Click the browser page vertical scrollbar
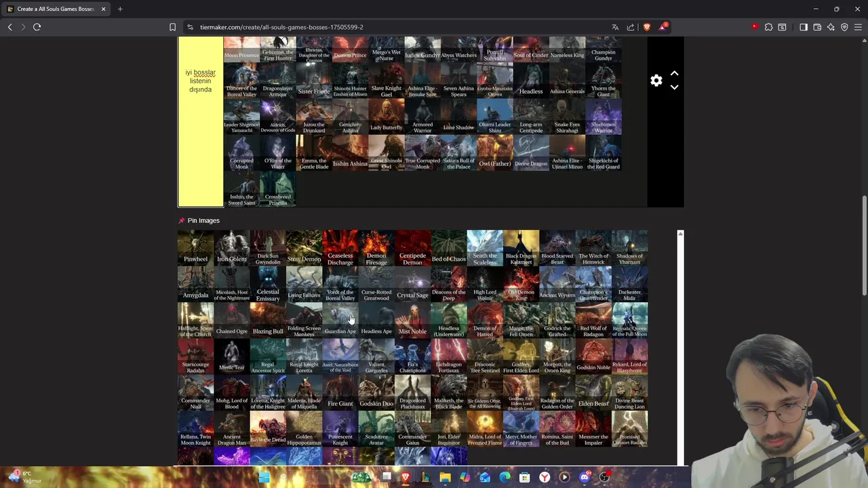Screen dimensions: 868x488 point(864,244)
